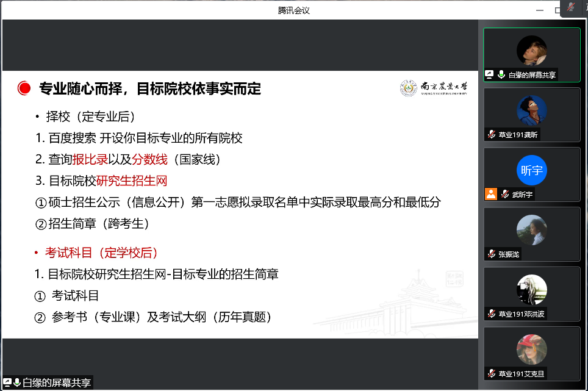Select the avatar of 草业191艾克旦
588x391 pixels.
pos(531,350)
